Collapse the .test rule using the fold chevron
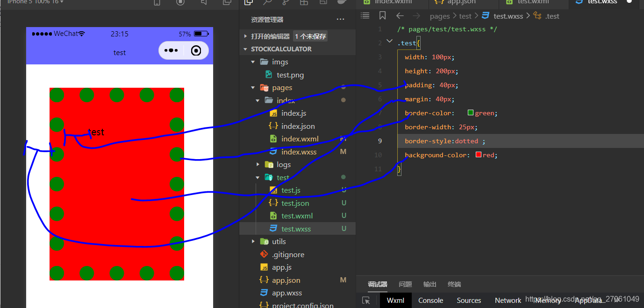 (389, 42)
